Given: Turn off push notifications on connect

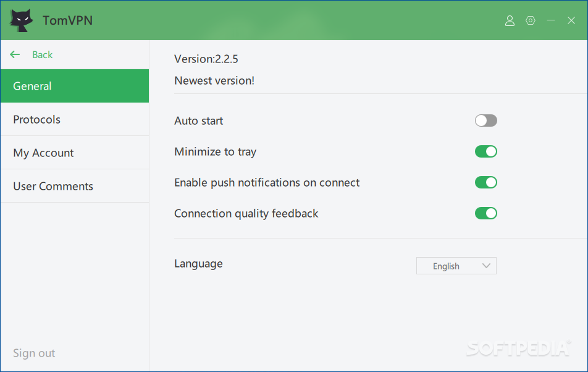Looking at the screenshot, I should [486, 182].
